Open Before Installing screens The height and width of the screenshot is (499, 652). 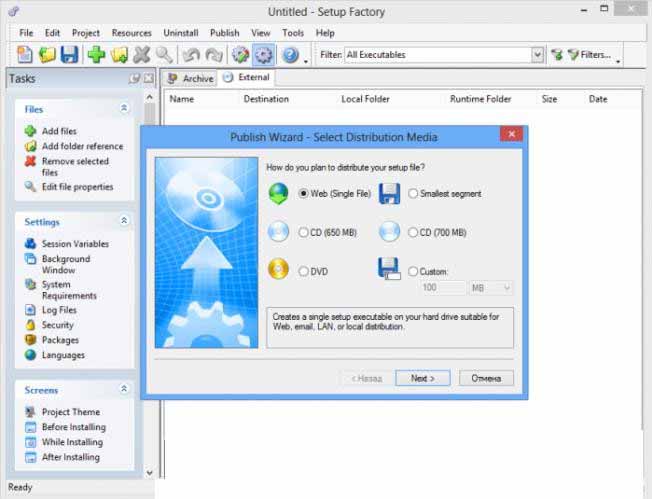point(74,427)
